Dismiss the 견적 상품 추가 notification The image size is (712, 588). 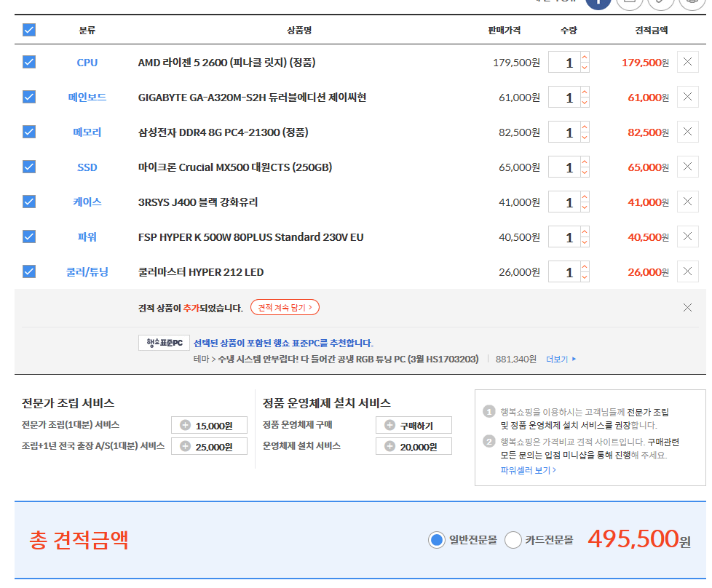pyautogui.click(x=687, y=307)
